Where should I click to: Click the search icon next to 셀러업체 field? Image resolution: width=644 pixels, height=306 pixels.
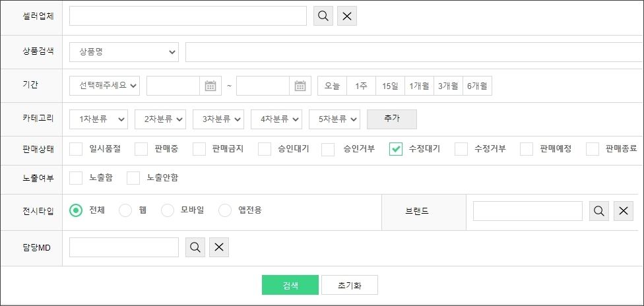point(323,16)
